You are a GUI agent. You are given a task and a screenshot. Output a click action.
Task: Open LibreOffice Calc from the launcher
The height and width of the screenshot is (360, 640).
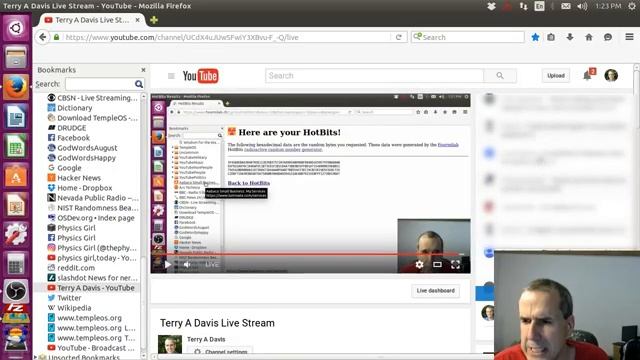(16, 146)
